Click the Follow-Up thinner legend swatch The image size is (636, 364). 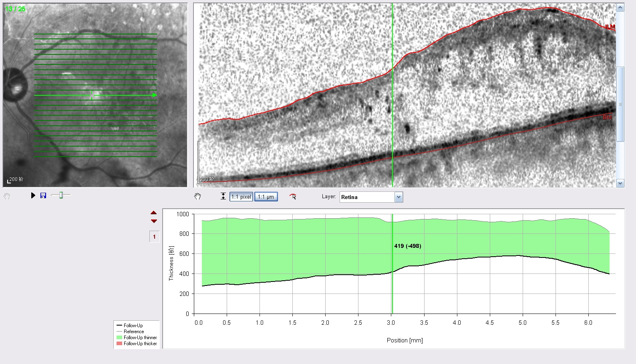119,338
